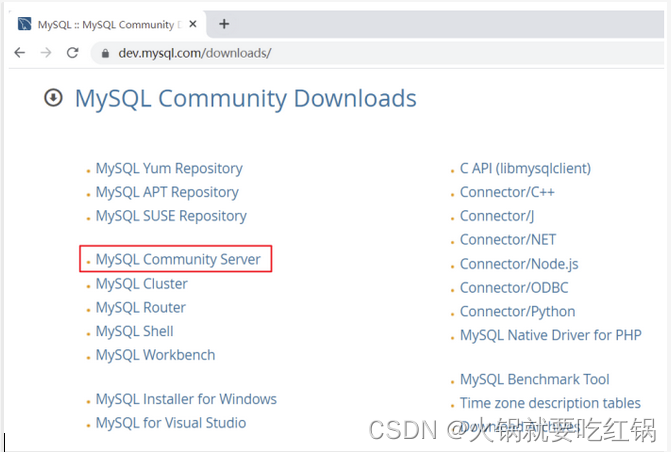The width and height of the screenshot is (671, 452).
Task: Open Connector/C++ link
Action: point(507,192)
